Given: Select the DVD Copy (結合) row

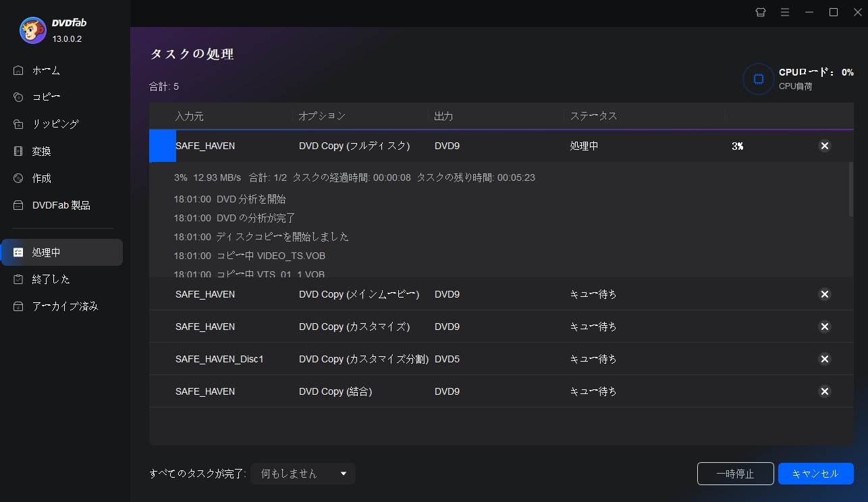Looking at the screenshot, I should [501, 391].
